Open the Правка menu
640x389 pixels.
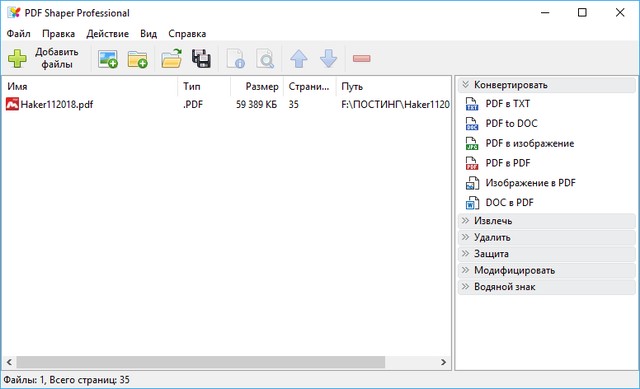click(x=58, y=33)
